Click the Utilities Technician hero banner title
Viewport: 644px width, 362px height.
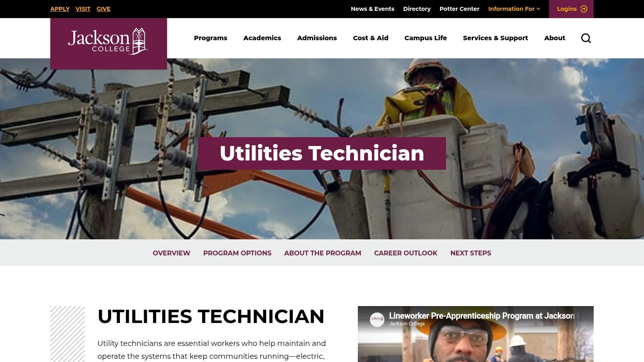(x=322, y=153)
